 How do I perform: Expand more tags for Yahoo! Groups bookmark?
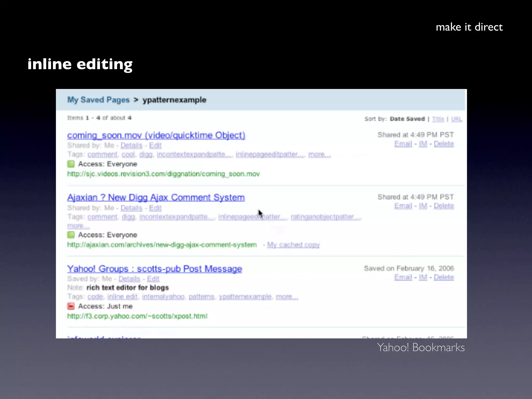[x=287, y=297]
